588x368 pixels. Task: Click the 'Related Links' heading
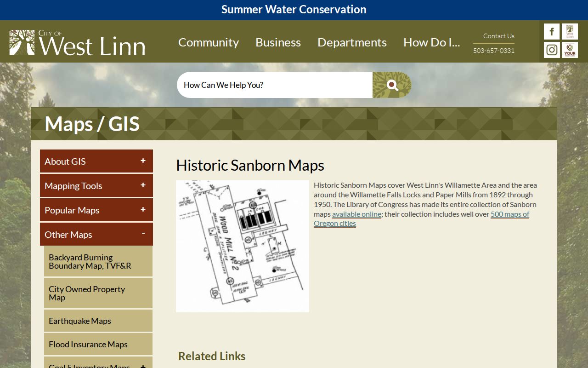(x=212, y=356)
